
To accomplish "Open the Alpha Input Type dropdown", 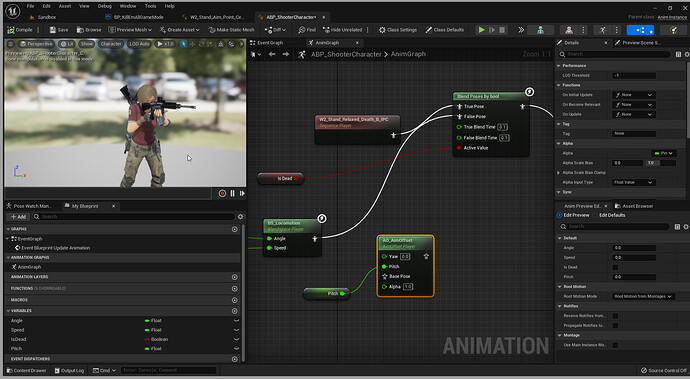I will point(633,182).
